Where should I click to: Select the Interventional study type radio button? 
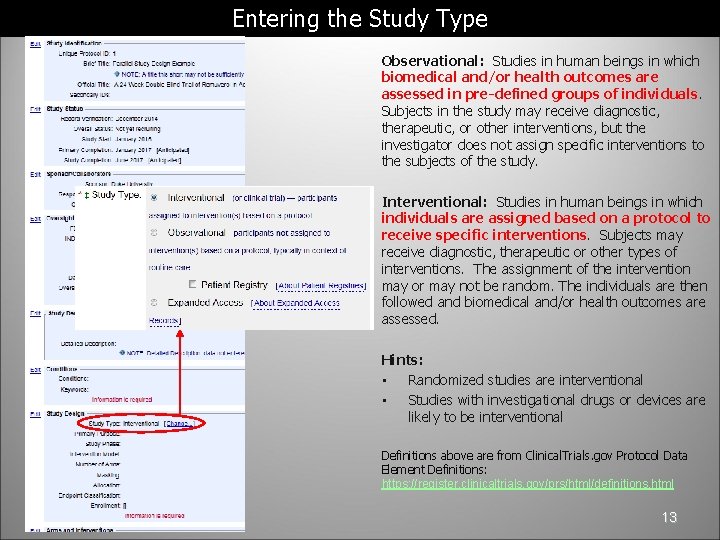click(154, 197)
